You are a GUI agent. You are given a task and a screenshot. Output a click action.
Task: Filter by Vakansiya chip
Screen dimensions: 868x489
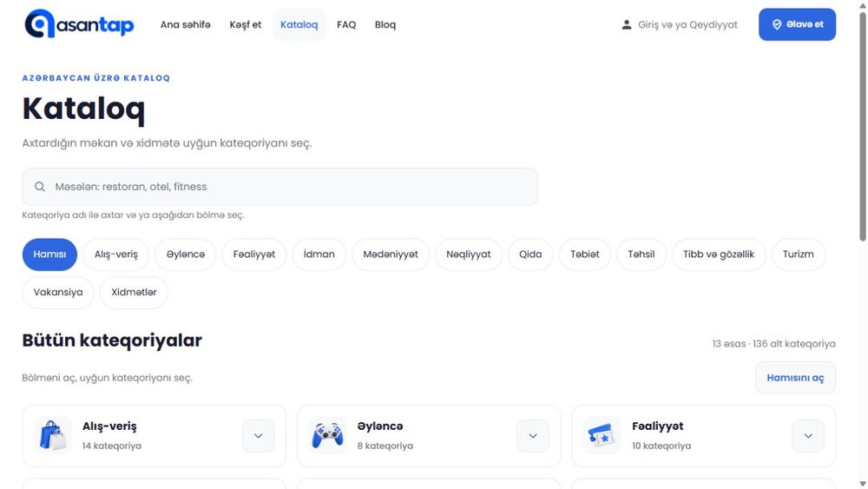[58, 293]
